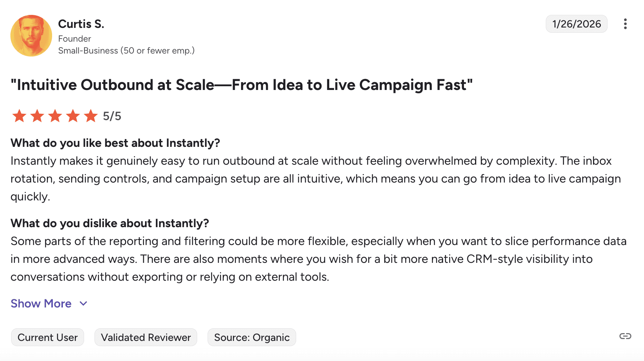Open the three-dot options menu

tap(625, 24)
